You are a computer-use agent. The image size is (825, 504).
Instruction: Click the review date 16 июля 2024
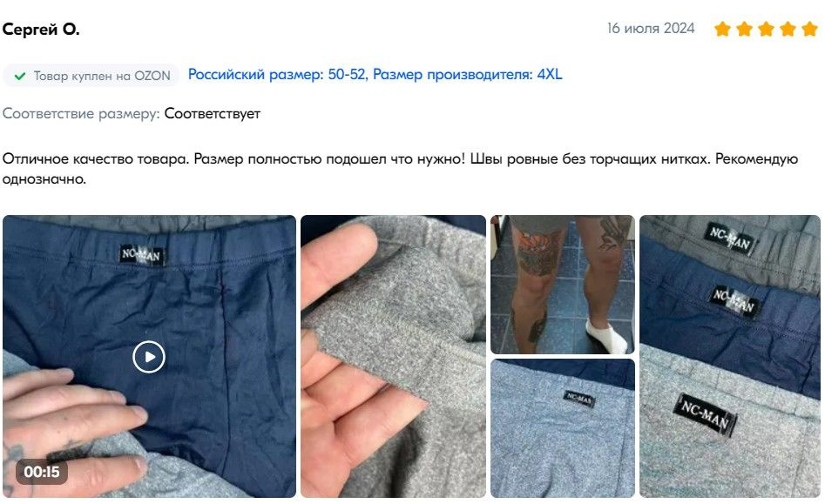point(651,29)
